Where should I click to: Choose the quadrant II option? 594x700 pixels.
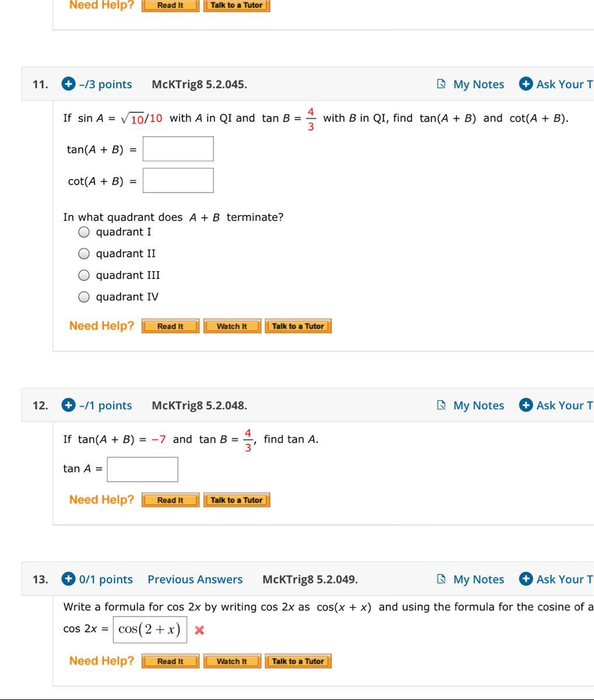tap(84, 254)
